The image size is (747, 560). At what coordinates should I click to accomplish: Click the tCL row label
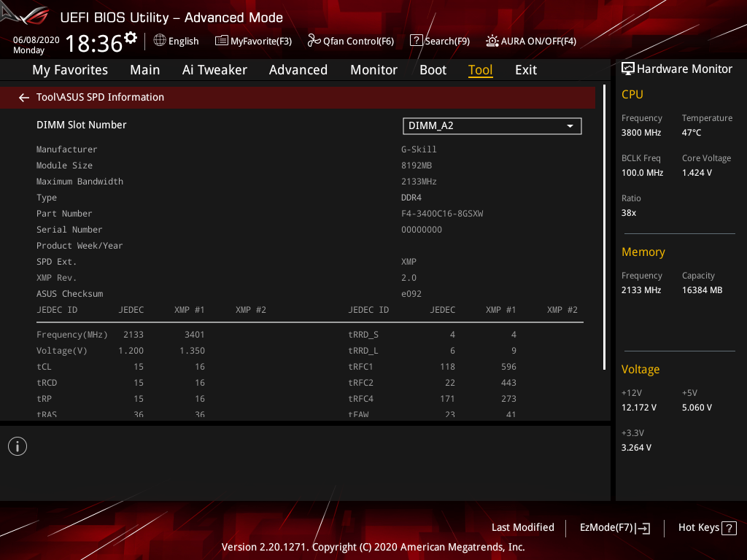44,367
